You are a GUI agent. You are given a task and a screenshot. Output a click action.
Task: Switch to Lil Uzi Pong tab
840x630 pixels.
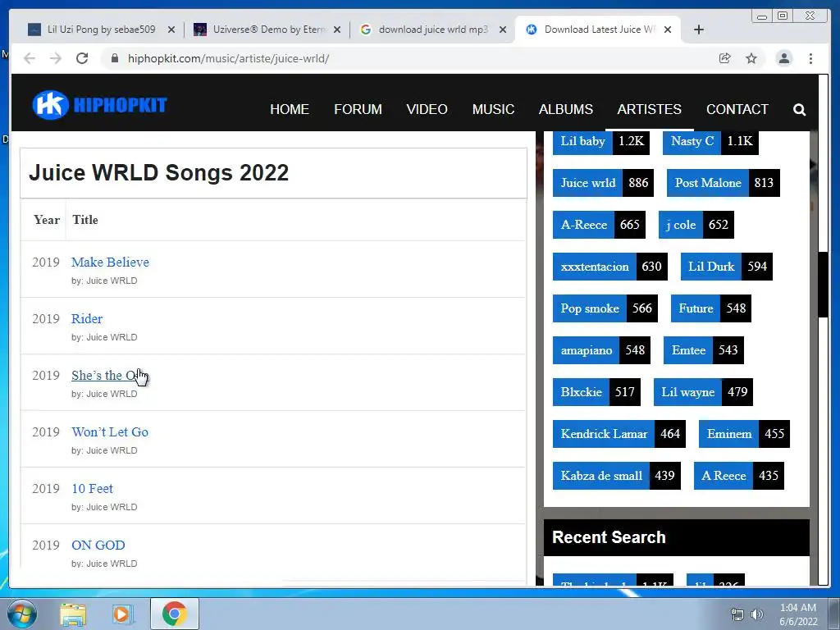[101, 30]
